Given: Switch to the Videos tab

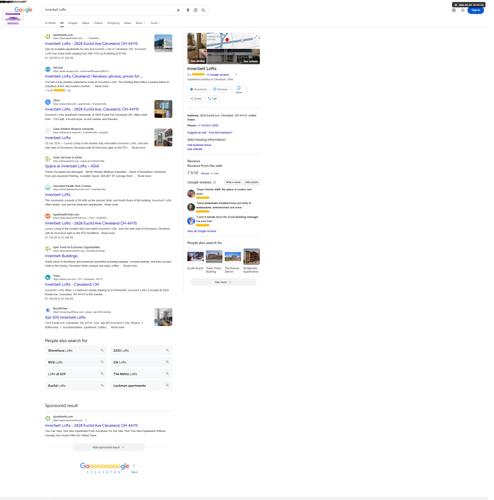Looking at the screenshot, I should tap(99, 23).
